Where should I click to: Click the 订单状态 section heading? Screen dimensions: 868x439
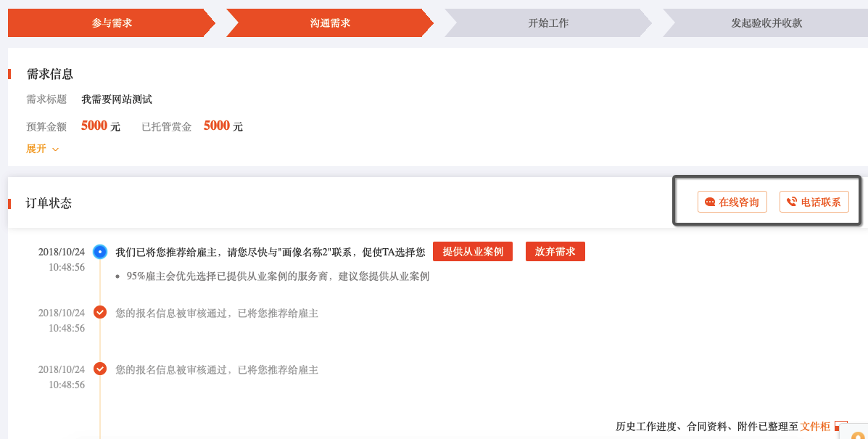click(x=49, y=203)
